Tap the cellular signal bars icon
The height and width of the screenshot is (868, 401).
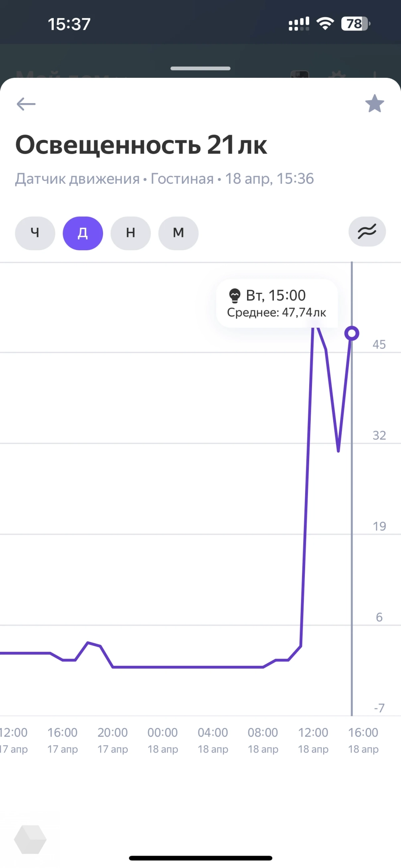coord(299,24)
